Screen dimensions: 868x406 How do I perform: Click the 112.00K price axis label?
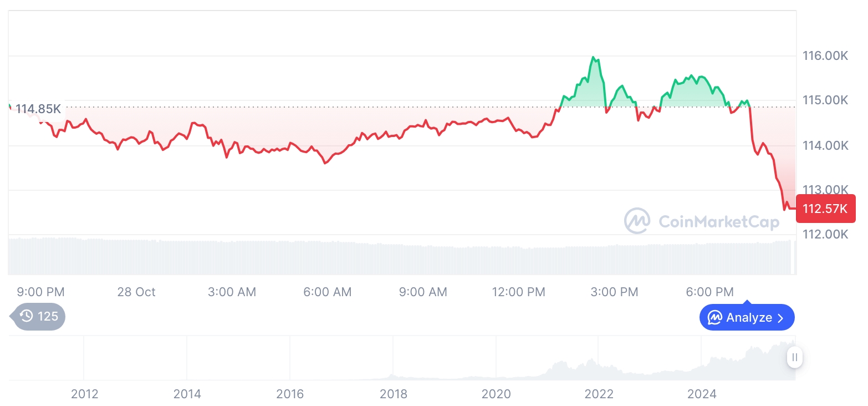(x=825, y=234)
